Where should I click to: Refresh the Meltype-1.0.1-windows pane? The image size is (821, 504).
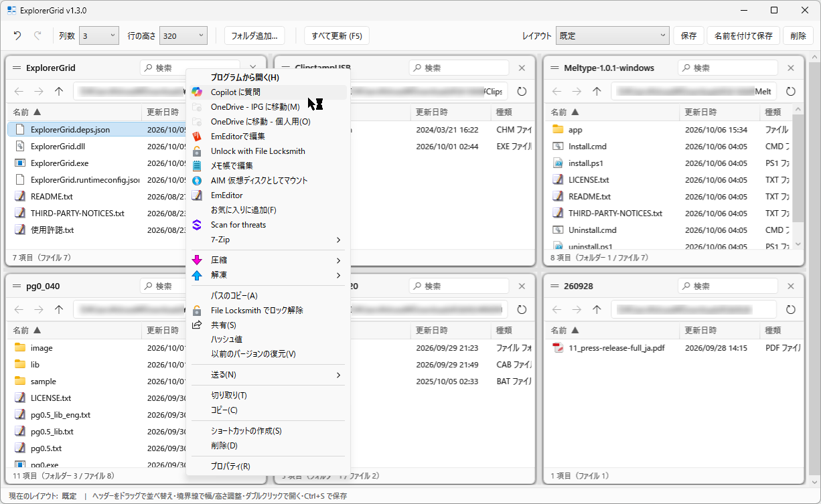(791, 91)
